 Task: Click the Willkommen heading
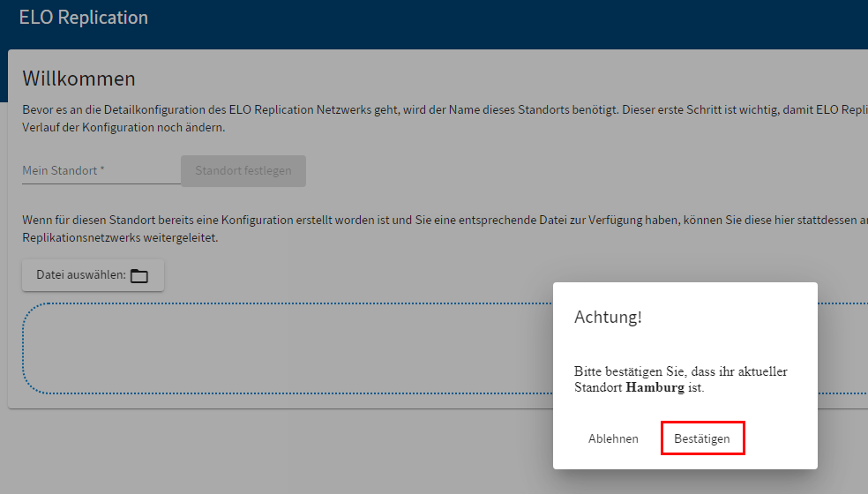[x=79, y=79]
